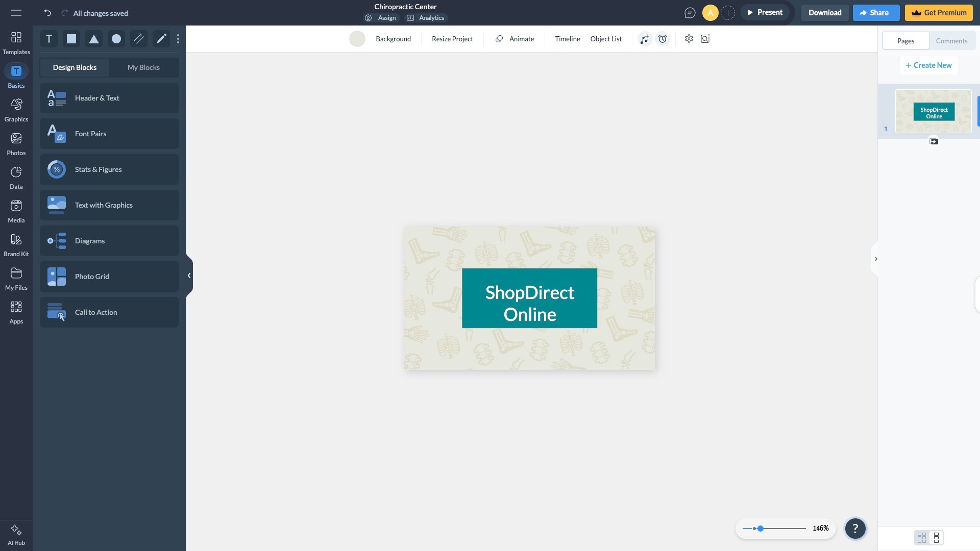The width and height of the screenshot is (980, 551).
Task: Select the Line arrow tool
Action: (x=139, y=39)
